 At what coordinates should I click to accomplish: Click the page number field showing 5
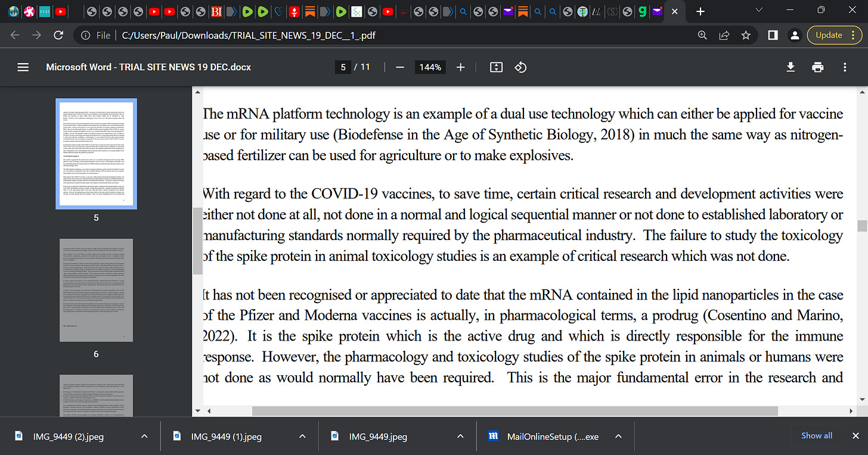pyautogui.click(x=343, y=67)
